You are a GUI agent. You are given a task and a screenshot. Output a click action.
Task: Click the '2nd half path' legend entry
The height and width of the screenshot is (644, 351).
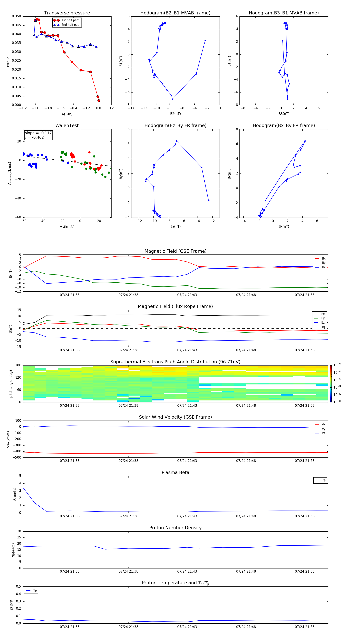click(x=67, y=25)
